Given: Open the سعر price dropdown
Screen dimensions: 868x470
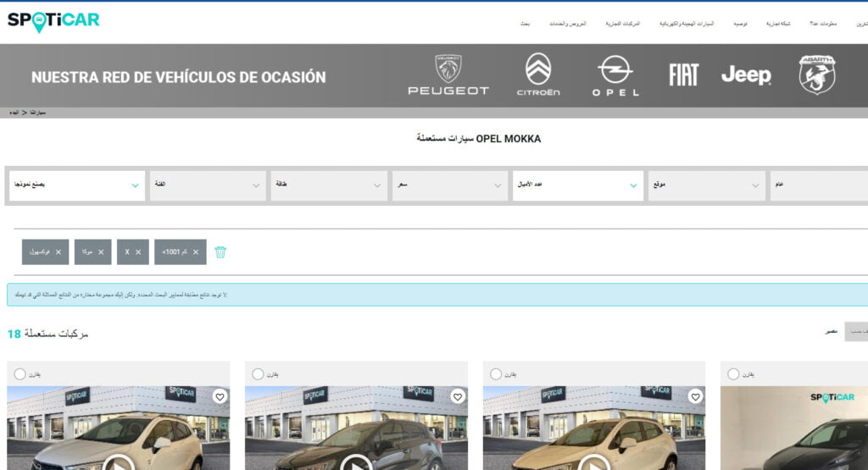Looking at the screenshot, I should pos(449,185).
